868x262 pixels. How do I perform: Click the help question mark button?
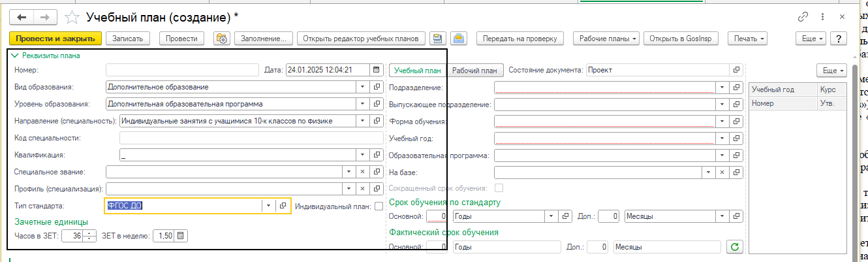[x=838, y=39]
